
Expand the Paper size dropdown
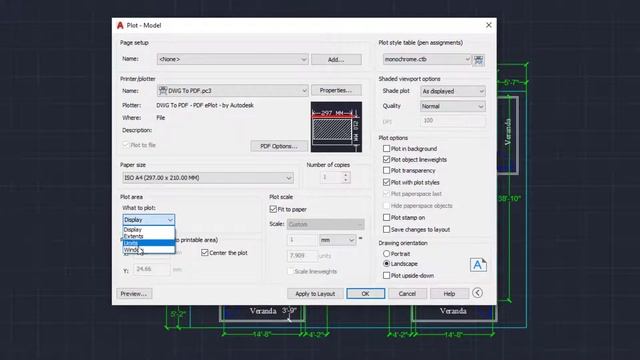coord(208,178)
